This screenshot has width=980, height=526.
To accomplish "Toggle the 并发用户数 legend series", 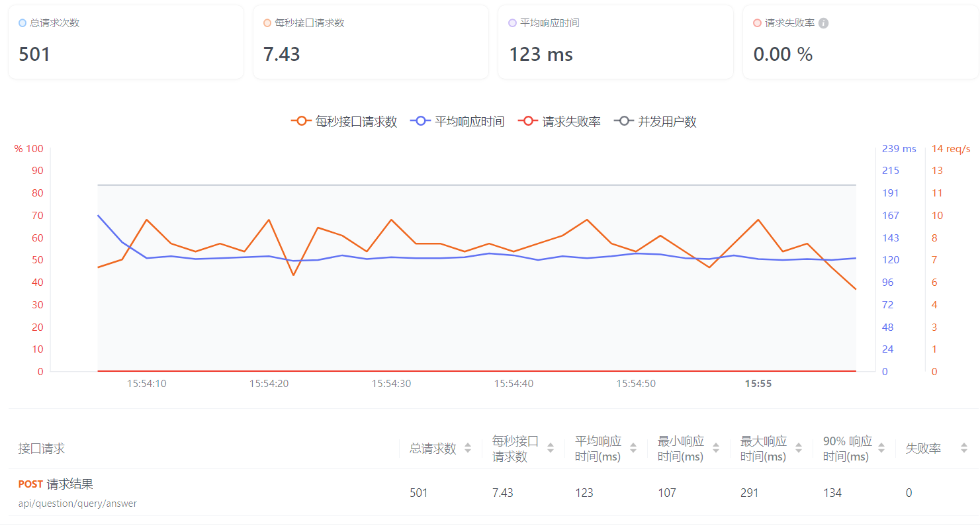I will click(655, 122).
